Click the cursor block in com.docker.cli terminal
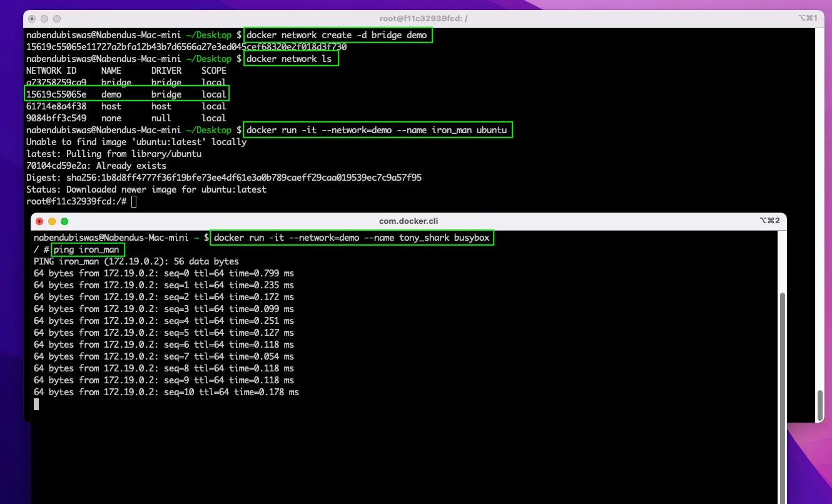 click(36, 405)
